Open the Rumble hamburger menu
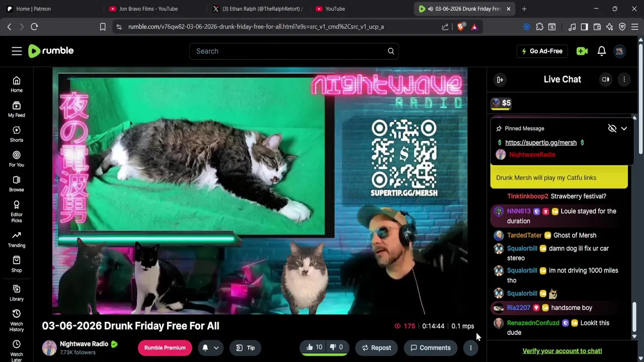Viewport: 644px width, 362px height. (17, 51)
